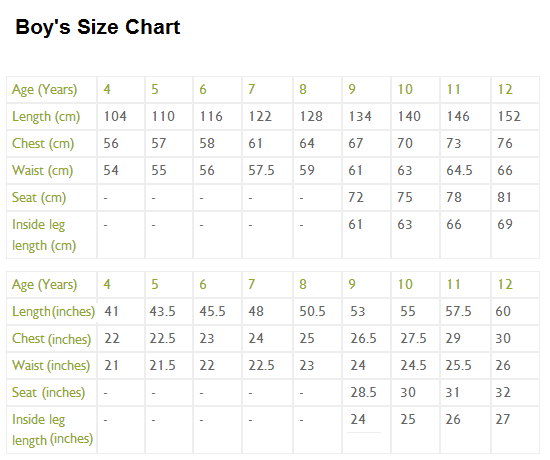Click the Waist (inches) row label

click(51, 366)
